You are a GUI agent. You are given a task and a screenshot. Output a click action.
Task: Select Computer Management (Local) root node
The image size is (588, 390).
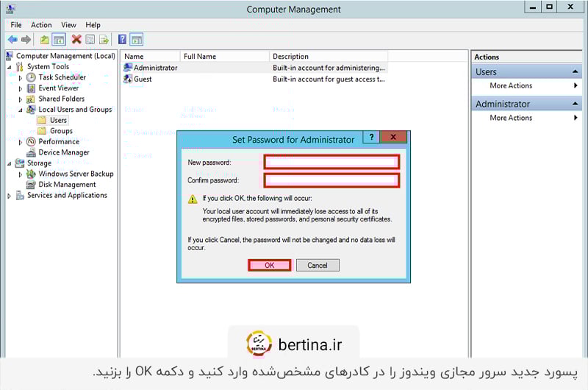click(65, 56)
